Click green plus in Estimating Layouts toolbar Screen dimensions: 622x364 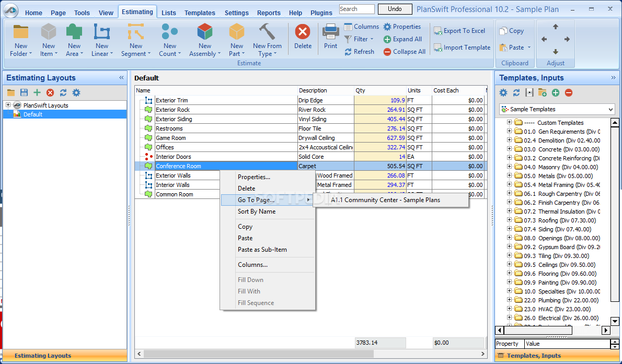37,93
